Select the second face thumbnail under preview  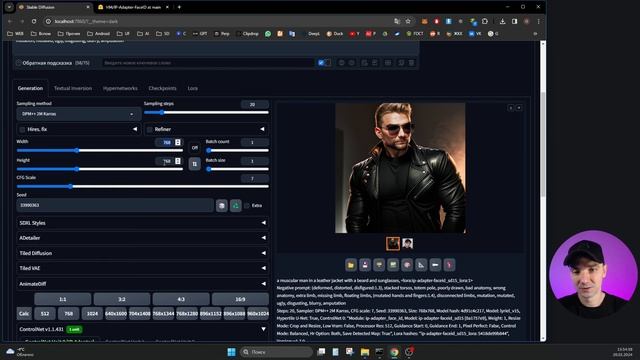[407, 244]
